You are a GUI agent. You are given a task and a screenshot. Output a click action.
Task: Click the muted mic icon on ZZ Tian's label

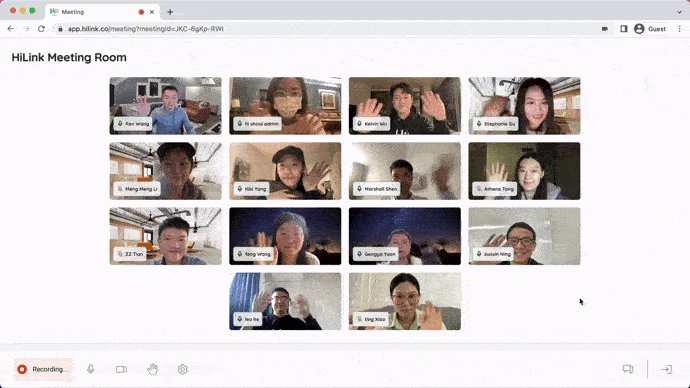pyautogui.click(x=120, y=254)
